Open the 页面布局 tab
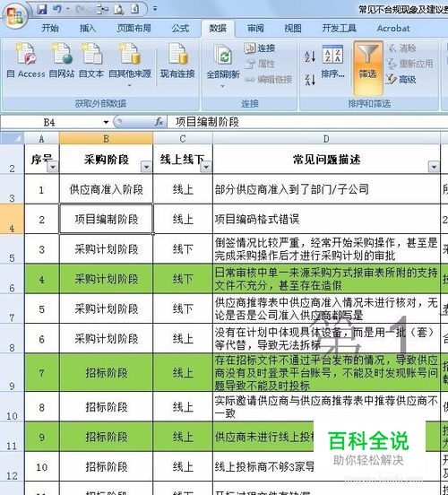448x495 pixels. (134, 29)
